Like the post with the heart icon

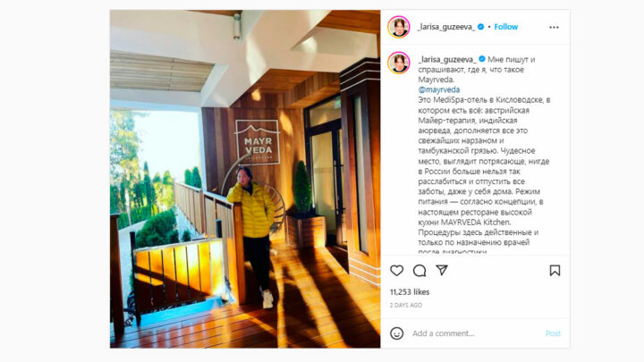(x=397, y=271)
